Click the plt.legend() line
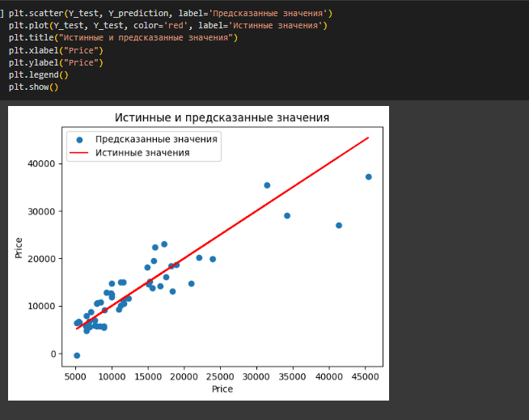The image size is (529, 420). tap(39, 74)
